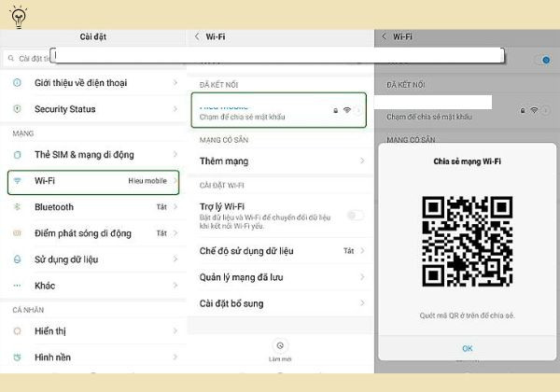Click the shield icon beside Security Status
Image resolution: width=560 pixels, height=392 pixels.
[x=17, y=109]
